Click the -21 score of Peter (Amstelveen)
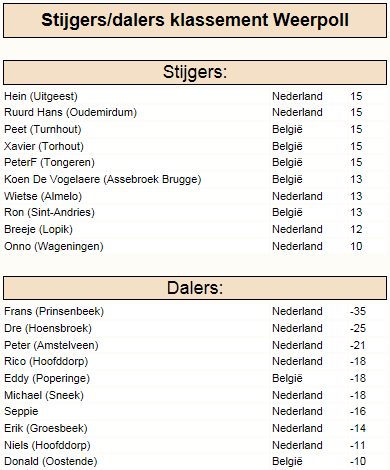 pyautogui.click(x=358, y=345)
